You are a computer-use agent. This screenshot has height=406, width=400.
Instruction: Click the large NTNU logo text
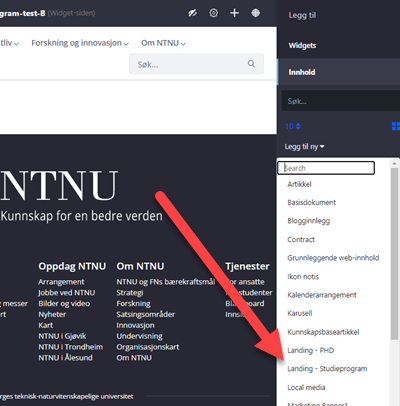[59, 185]
